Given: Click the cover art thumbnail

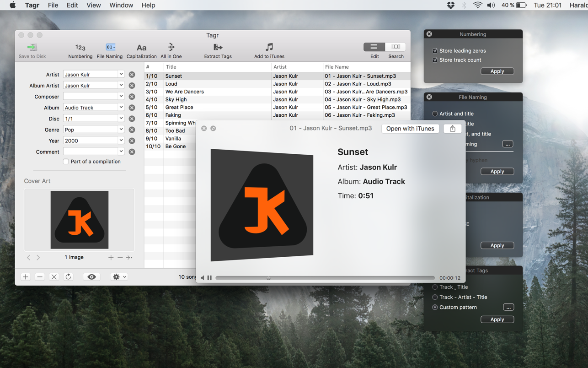Looking at the screenshot, I should (80, 220).
